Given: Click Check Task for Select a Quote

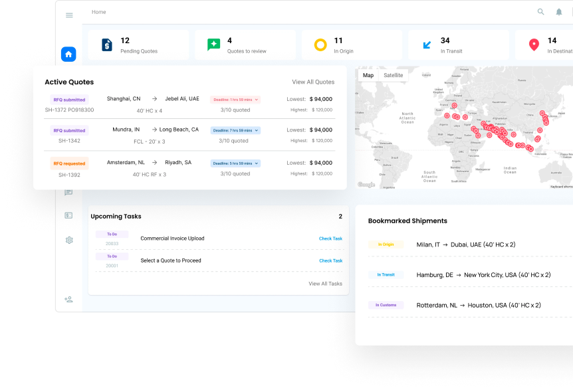Looking at the screenshot, I should point(330,261).
